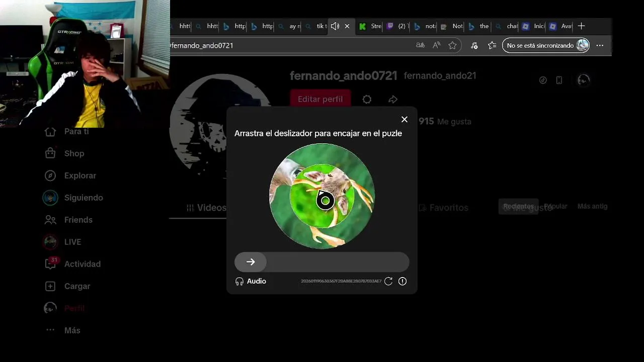Switch to the 'tik t' search tab
The height and width of the screenshot is (362, 644).
pos(316,26)
